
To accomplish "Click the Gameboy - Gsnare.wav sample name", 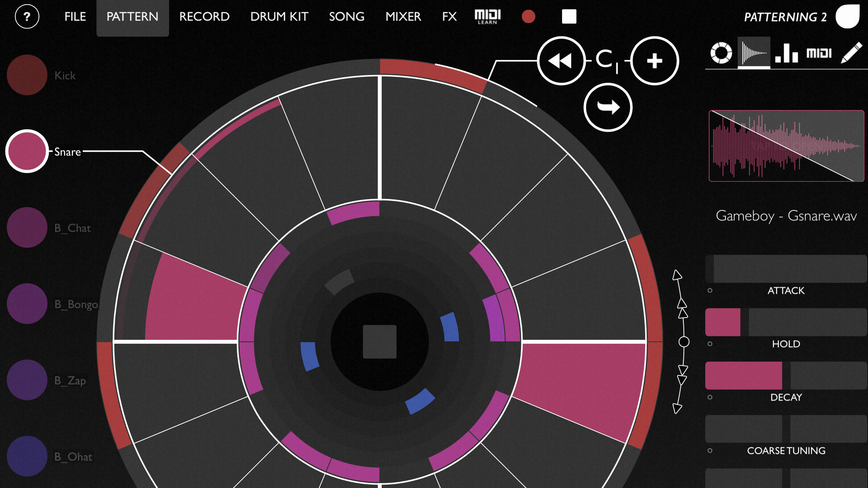I will pos(786,216).
